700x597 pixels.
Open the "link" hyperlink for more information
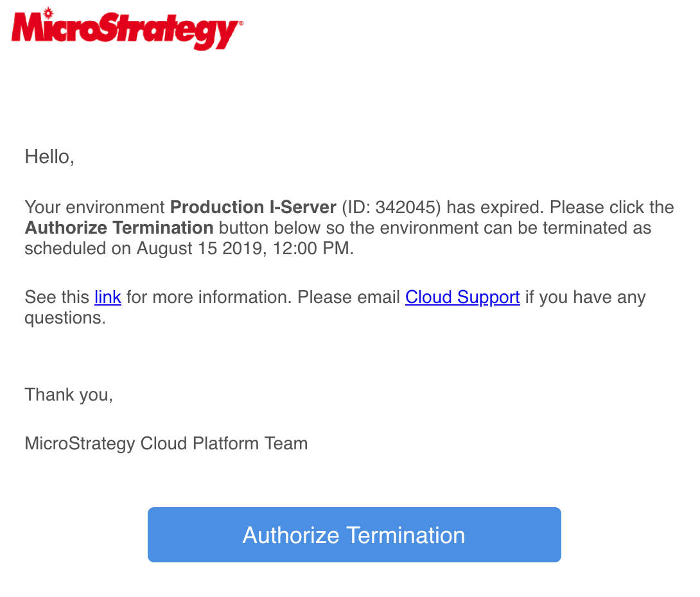[108, 297]
